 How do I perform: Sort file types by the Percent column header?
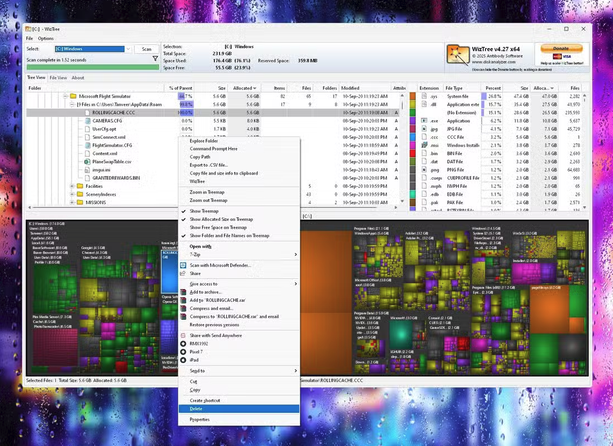[x=491, y=88]
